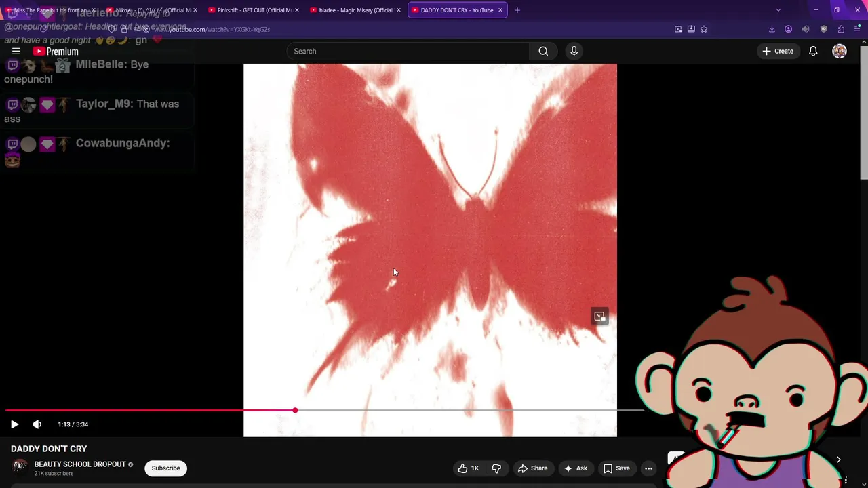Open a new browser tab

517,10
